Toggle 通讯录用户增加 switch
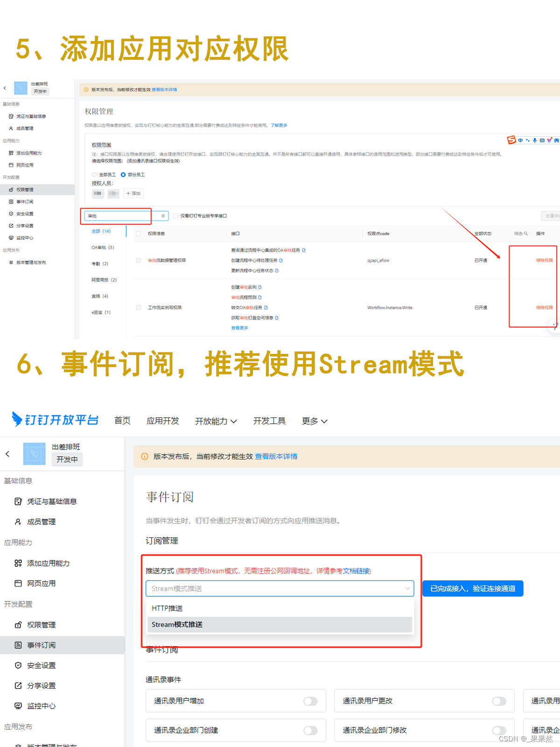The width and height of the screenshot is (560, 747). pos(310,701)
